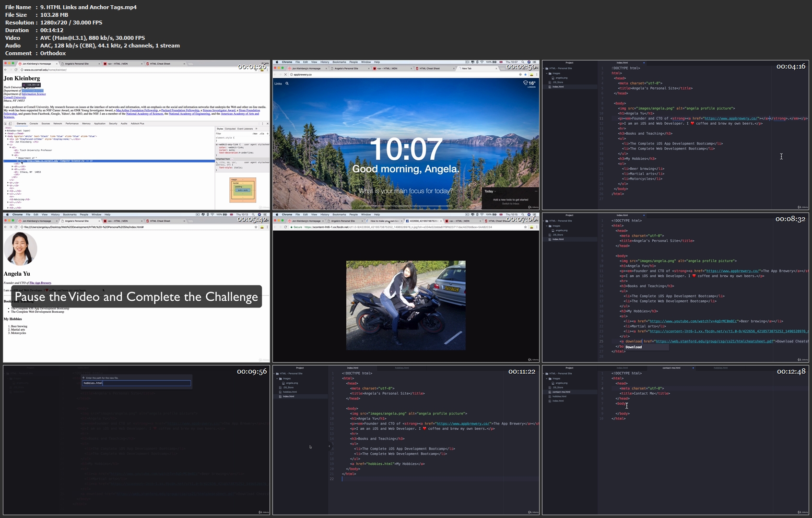Open the Apple menu in the 00:02:50 frame

[x=277, y=62]
